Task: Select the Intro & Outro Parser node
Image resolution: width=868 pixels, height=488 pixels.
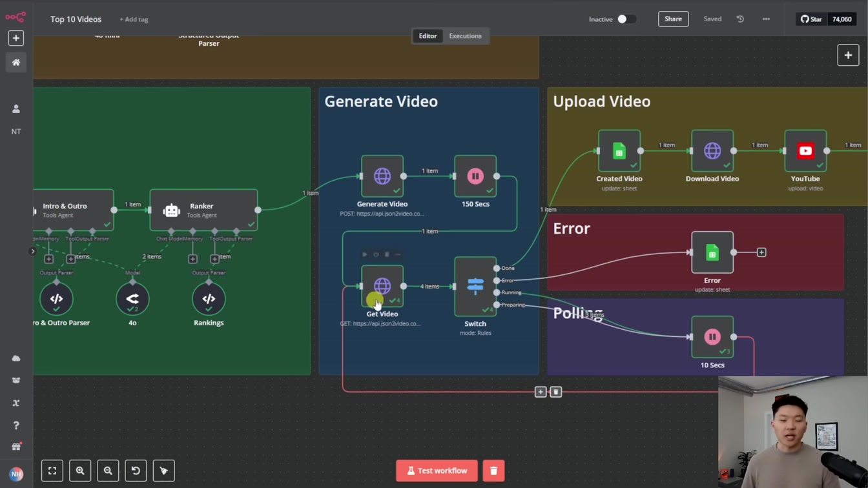Action: coord(56,299)
